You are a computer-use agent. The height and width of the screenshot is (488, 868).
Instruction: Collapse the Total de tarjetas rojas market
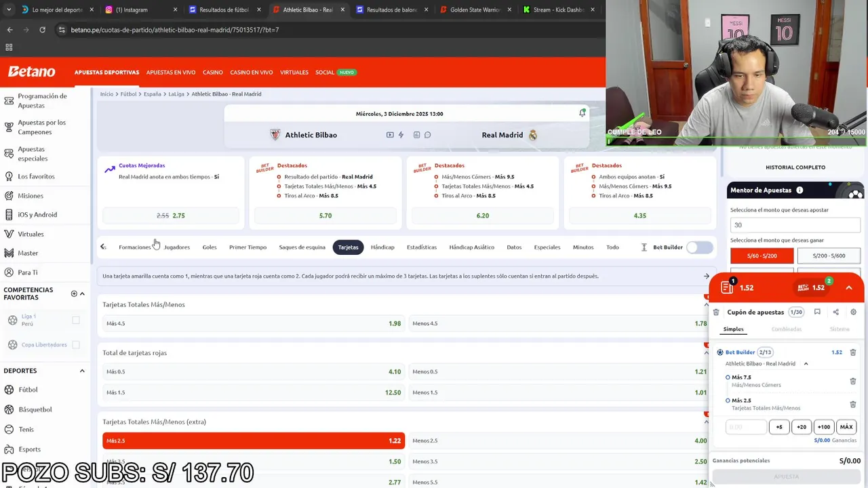point(707,352)
